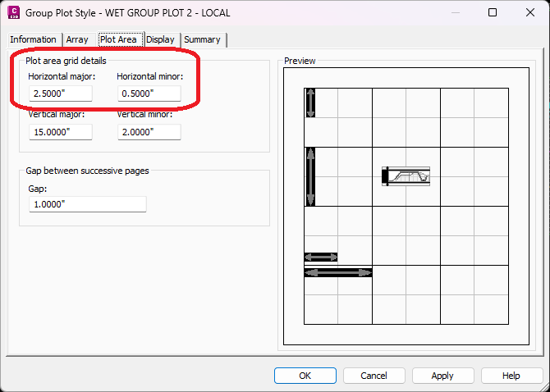Minimize the Group Plot Style dialog
550x392 pixels.
click(x=456, y=13)
